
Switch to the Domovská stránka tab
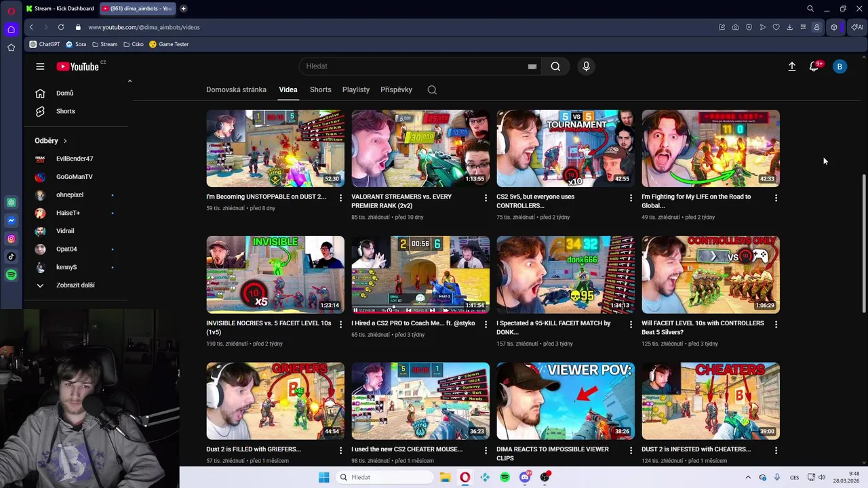pos(236,89)
